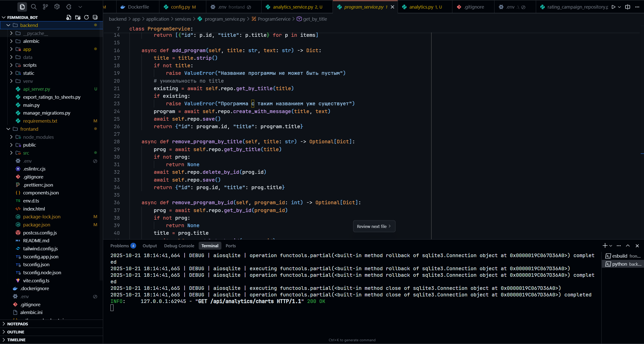Open the Source Control view icon
644x344 pixels.
pyautogui.click(x=45, y=7)
